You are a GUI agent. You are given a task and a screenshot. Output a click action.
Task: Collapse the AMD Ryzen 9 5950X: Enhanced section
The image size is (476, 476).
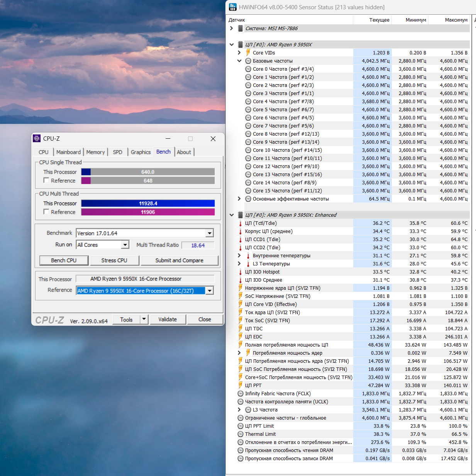(231, 215)
